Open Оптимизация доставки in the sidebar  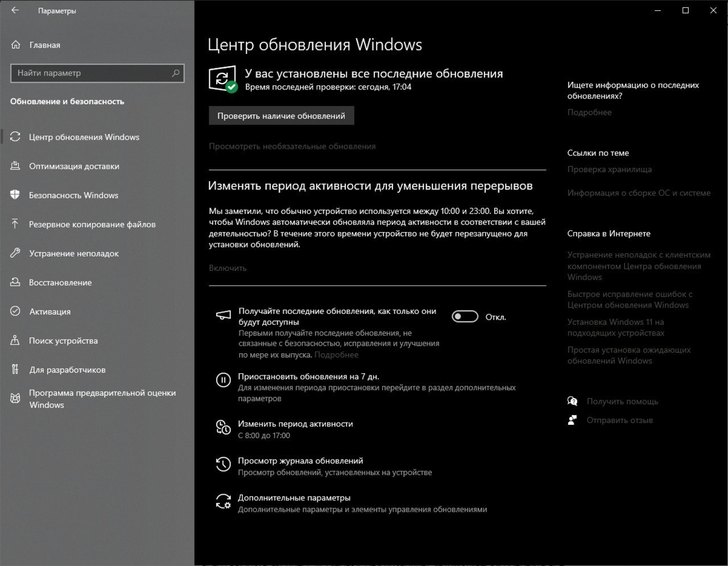(x=74, y=166)
